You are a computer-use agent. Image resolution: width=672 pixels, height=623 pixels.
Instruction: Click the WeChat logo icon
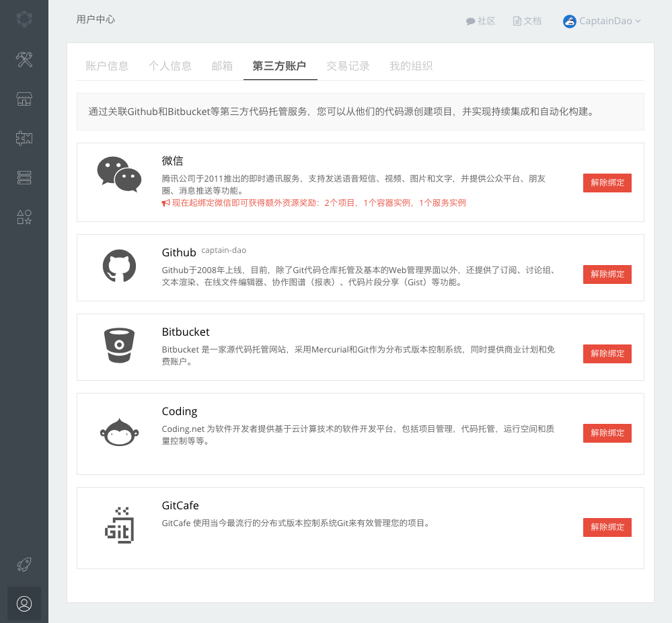click(119, 174)
